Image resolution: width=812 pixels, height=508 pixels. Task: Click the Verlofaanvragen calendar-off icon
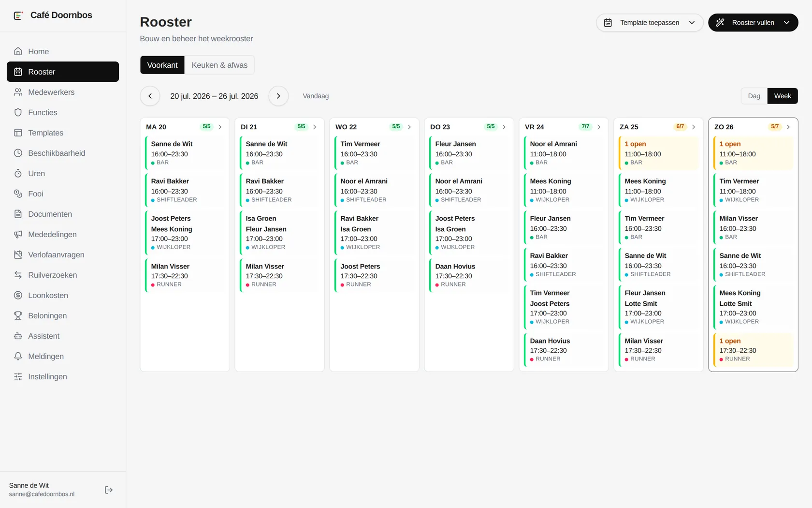[18, 254]
